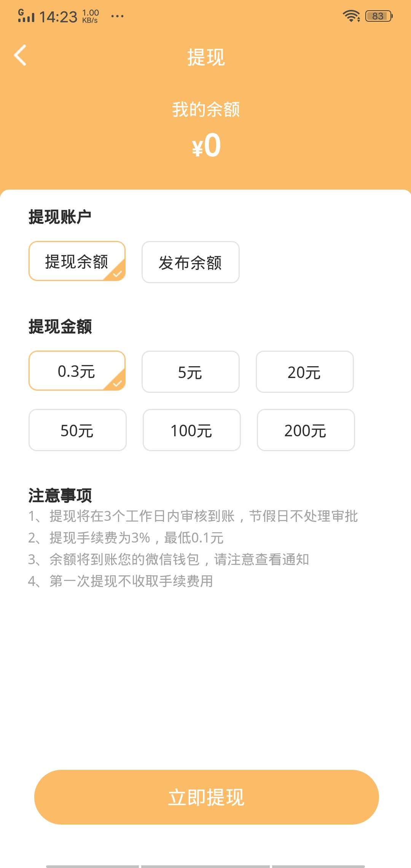Tap the network speed 1.00KB/s indicator
Viewport: 411px width, 868px height.
tap(90, 16)
